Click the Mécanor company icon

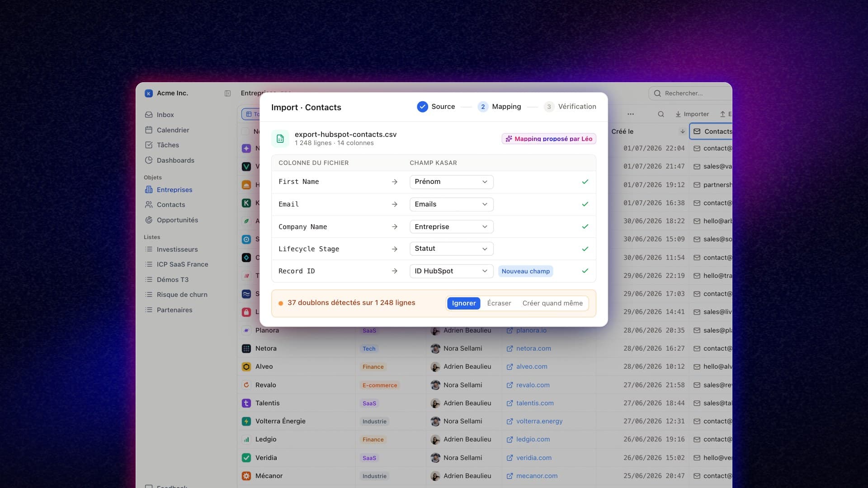point(246,476)
